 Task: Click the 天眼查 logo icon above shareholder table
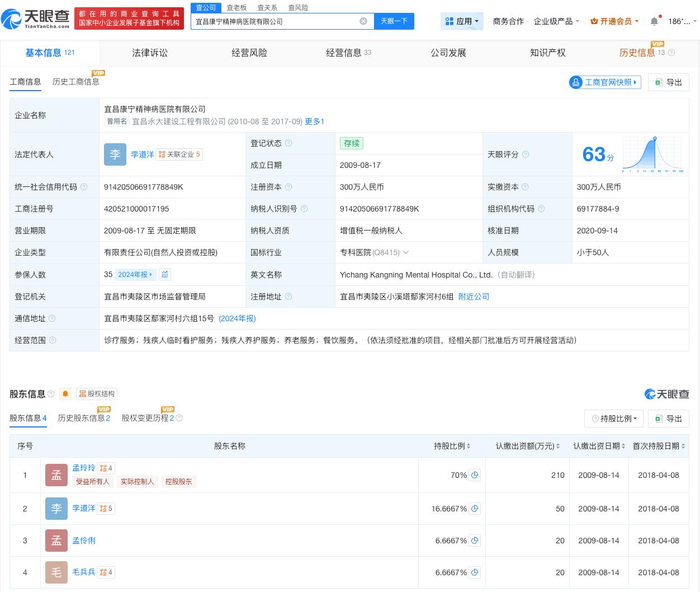point(650,394)
